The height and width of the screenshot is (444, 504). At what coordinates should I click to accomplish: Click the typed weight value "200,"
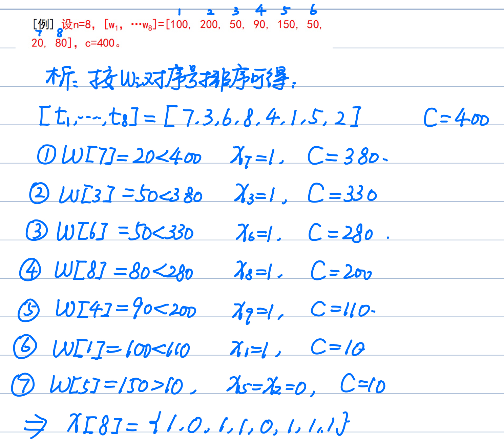tap(210, 24)
